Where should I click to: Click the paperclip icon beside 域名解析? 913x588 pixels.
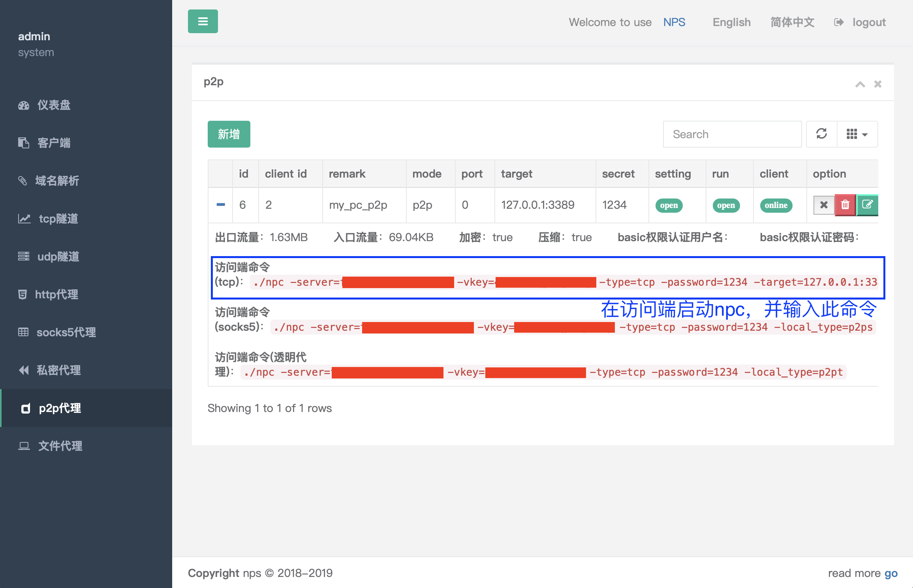click(x=23, y=181)
